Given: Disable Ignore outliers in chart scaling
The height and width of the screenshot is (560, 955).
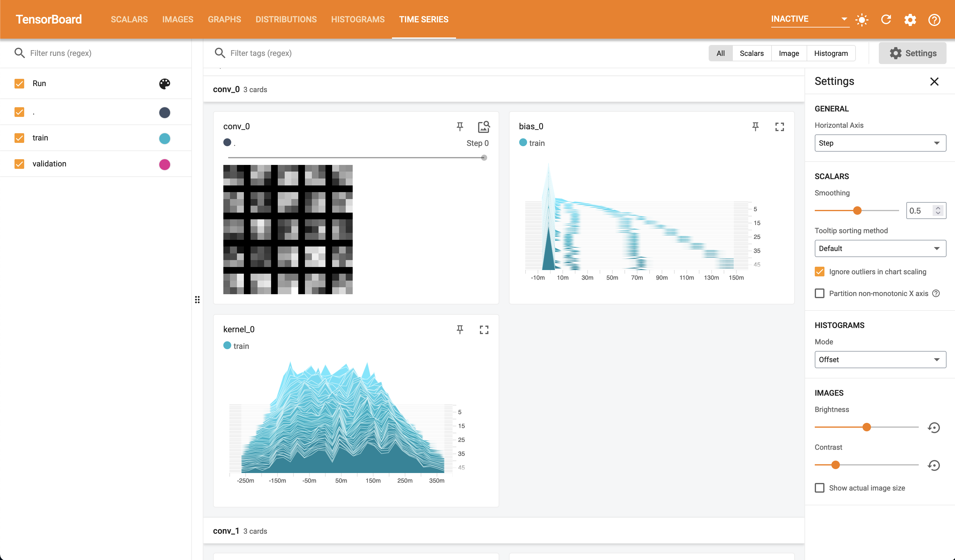Looking at the screenshot, I should [820, 272].
